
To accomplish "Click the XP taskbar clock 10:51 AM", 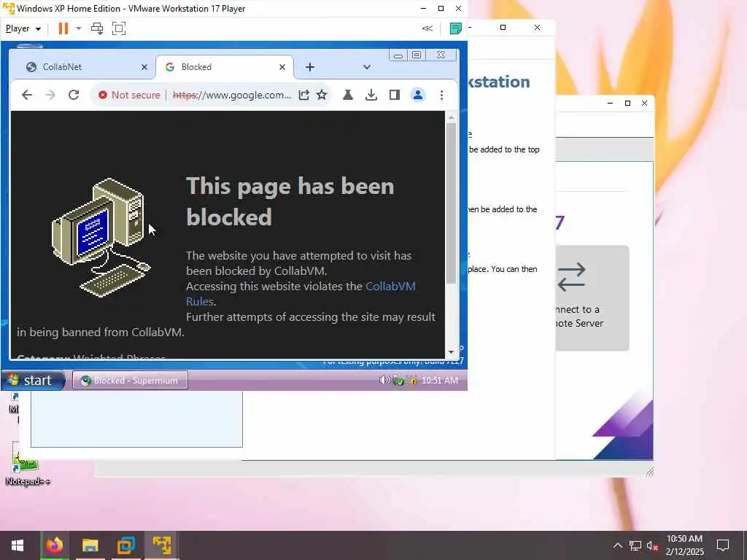I will pyautogui.click(x=440, y=380).
